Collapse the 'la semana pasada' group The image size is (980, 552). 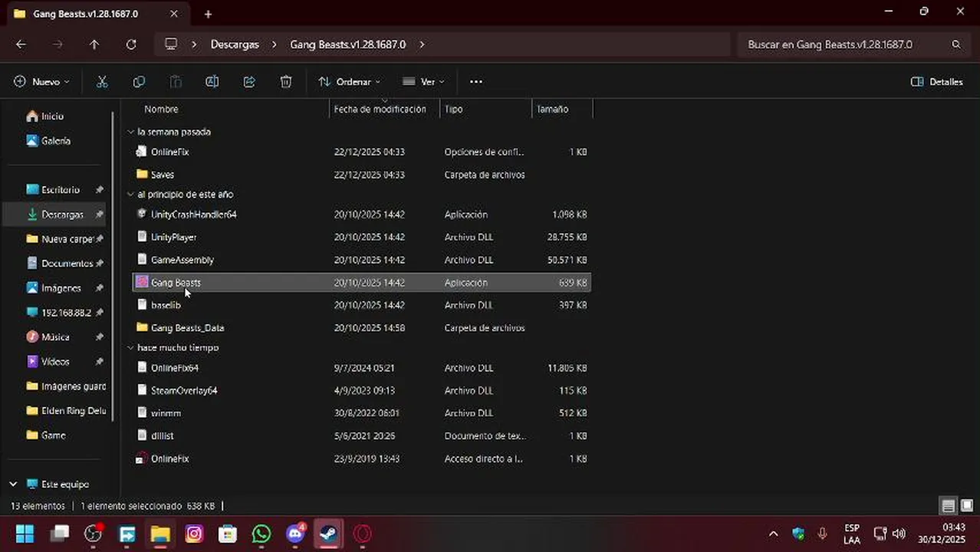[x=131, y=132]
